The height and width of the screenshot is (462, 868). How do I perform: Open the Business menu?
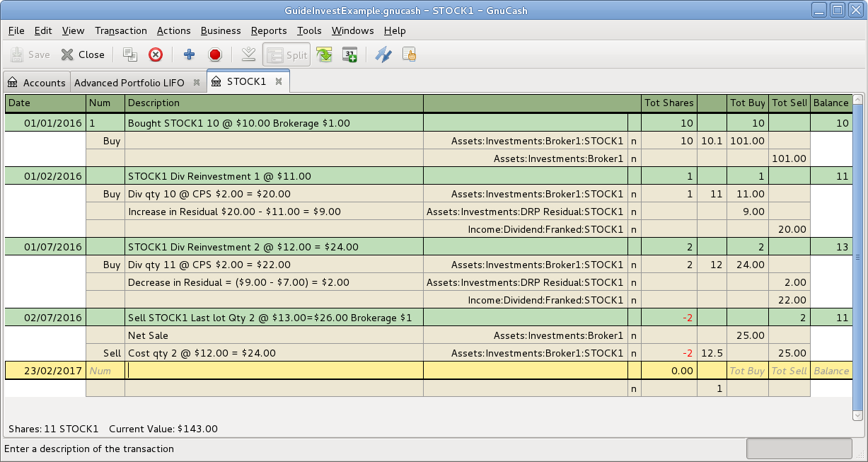pyautogui.click(x=221, y=30)
